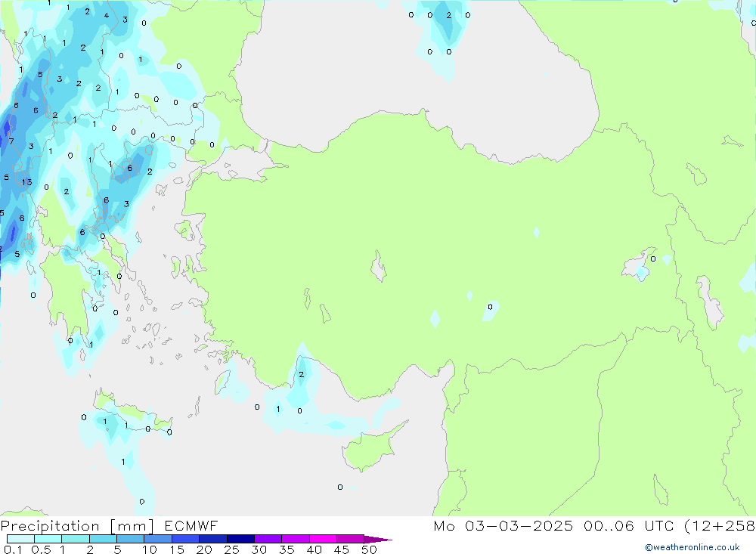Click the 15–20 mm legend color segment
This screenshot has width=756, height=554.
tap(185, 539)
